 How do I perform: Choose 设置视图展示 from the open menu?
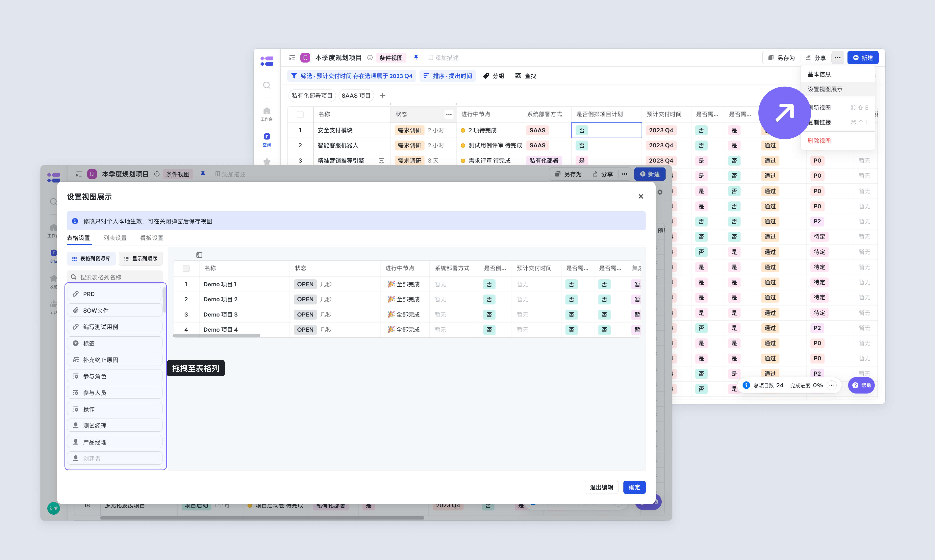tap(838, 89)
